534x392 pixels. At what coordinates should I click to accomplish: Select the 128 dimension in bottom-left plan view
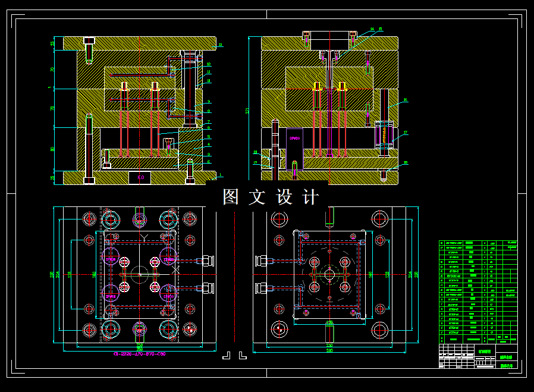69,274
